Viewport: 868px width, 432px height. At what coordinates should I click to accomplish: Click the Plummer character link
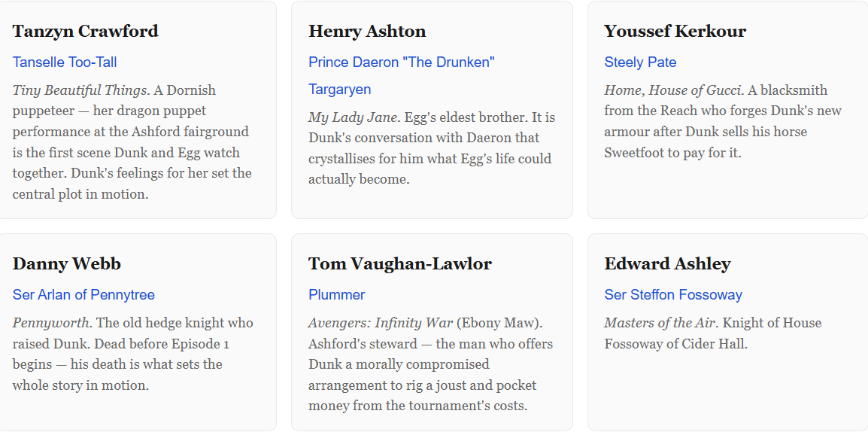tap(336, 295)
